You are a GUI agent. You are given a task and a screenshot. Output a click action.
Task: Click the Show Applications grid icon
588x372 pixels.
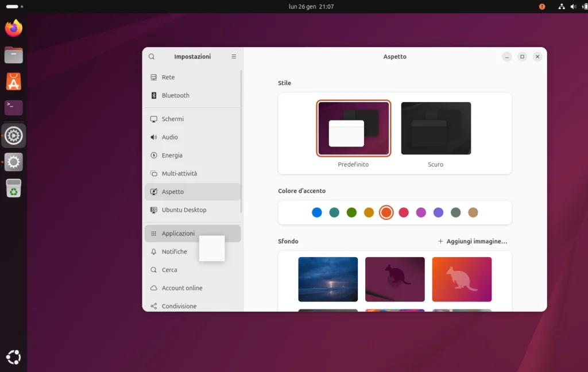(x=13, y=357)
